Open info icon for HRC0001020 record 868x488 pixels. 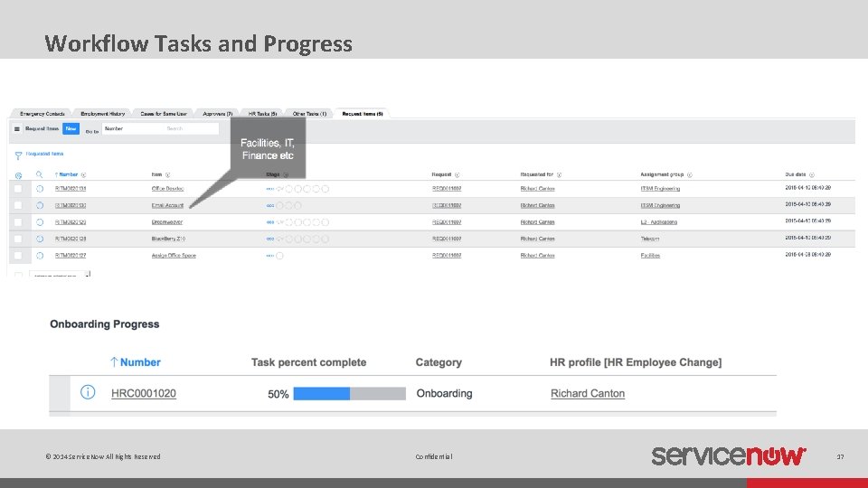(x=88, y=393)
